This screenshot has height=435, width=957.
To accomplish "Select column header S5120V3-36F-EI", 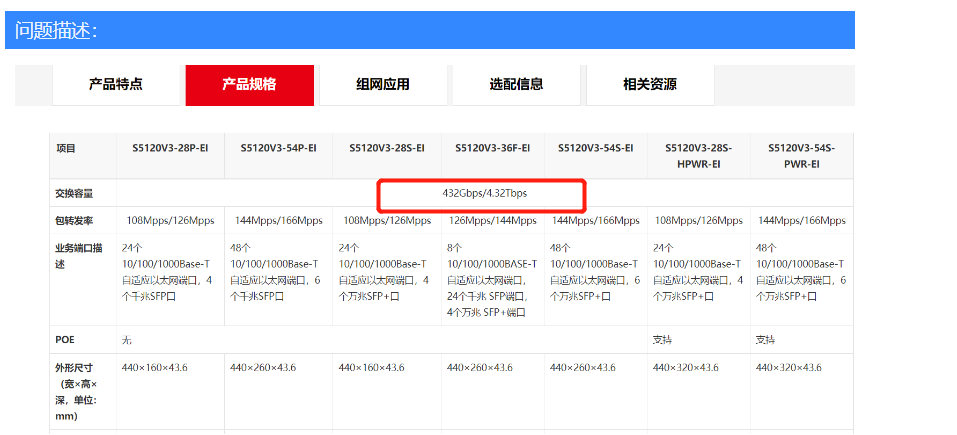I will 493,148.
